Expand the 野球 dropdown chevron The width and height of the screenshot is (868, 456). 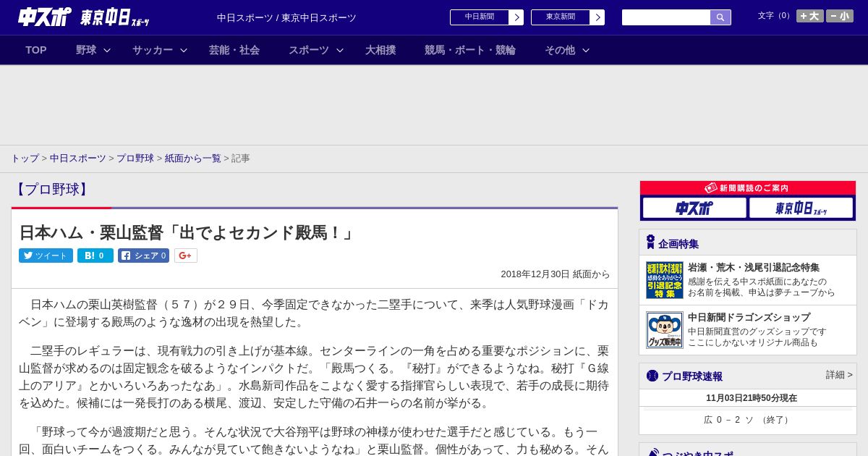pos(107,50)
